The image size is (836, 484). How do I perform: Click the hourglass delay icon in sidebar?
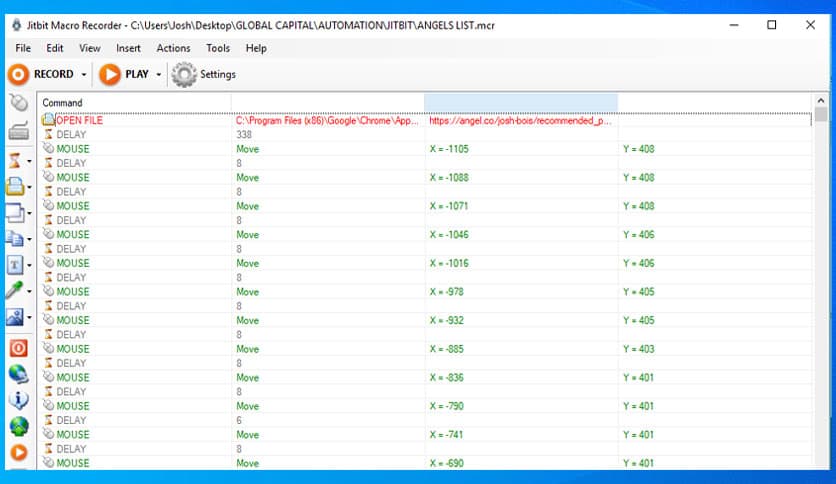coord(16,160)
